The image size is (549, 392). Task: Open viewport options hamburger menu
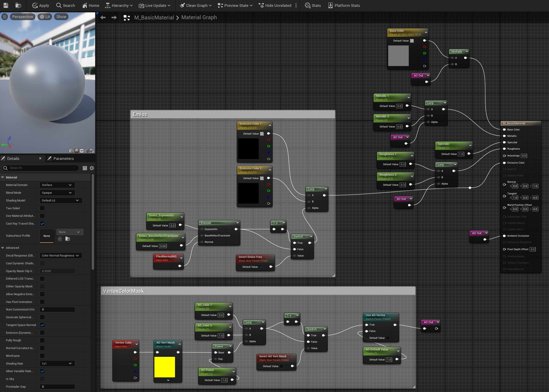point(5,17)
